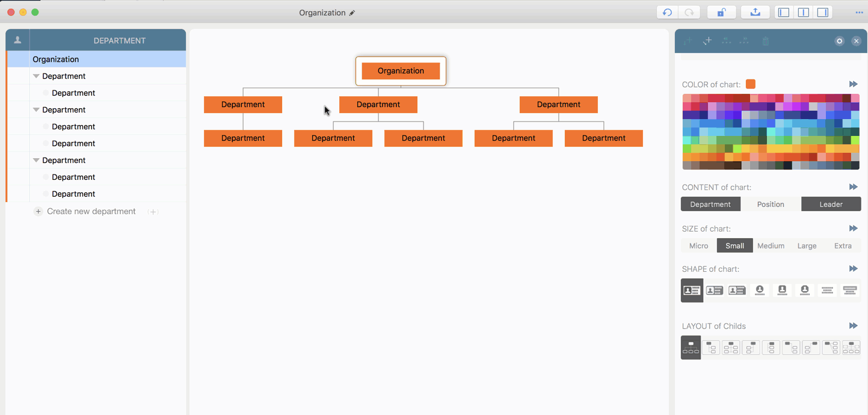The width and height of the screenshot is (868, 415).
Task: Click the add child department icon in panel header
Action: pyautogui.click(x=707, y=41)
